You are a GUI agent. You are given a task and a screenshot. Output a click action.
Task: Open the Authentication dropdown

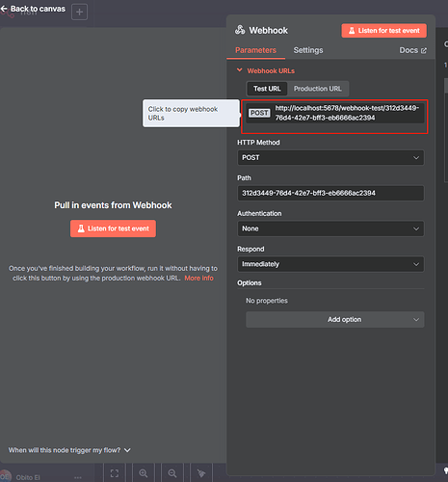(330, 228)
